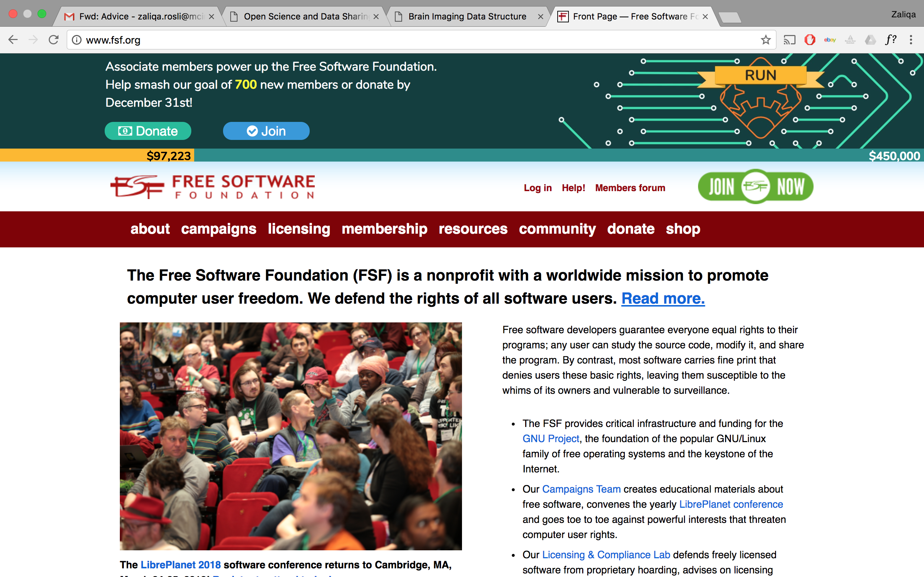
Task: Click the Cast screen icon in toolbar
Action: [789, 40]
